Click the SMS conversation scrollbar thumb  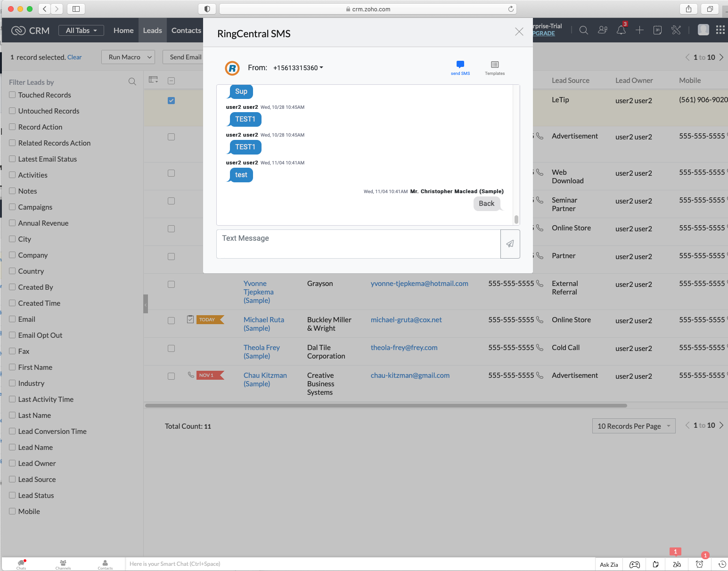coord(516,219)
